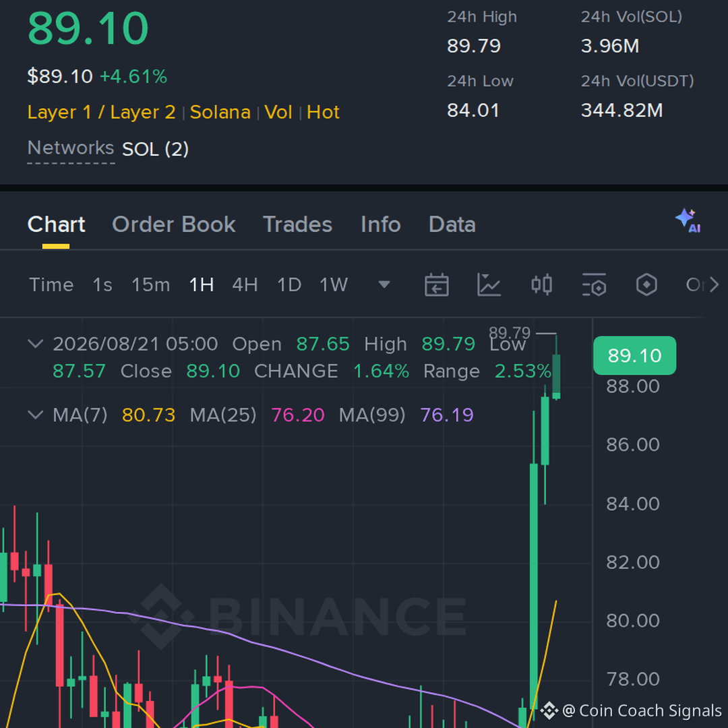
Task: Select the 4H chart interval
Action: tap(245, 284)
